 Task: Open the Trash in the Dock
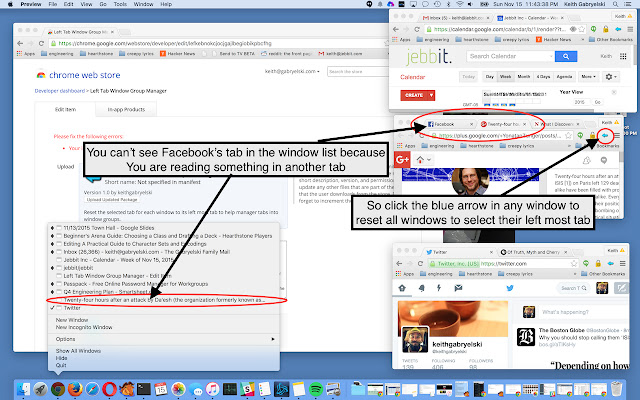616,389
